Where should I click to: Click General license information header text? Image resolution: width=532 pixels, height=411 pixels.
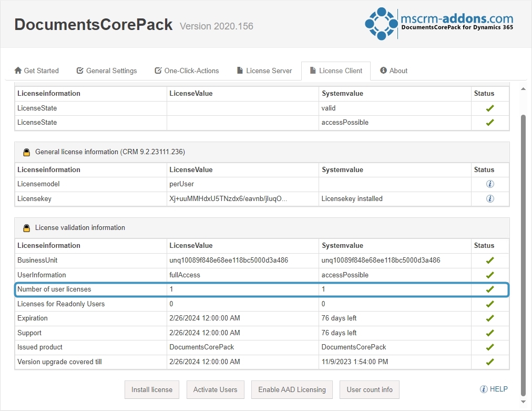(110, 152)
